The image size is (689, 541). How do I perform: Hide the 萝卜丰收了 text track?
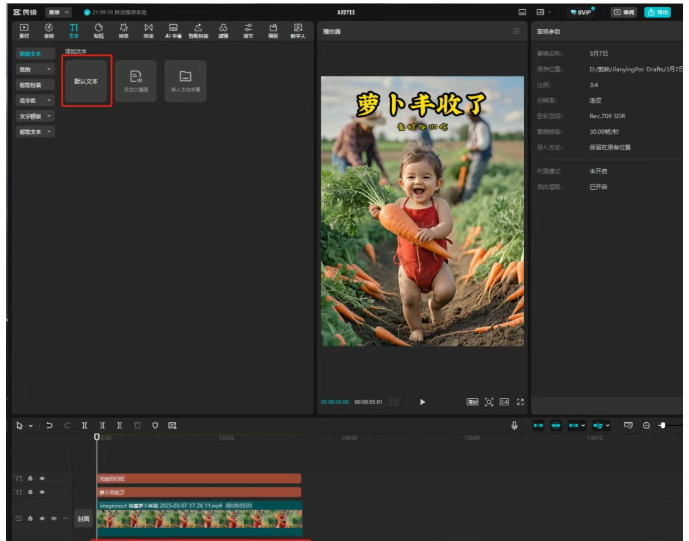pyautogui.click(x=42, y=492)
